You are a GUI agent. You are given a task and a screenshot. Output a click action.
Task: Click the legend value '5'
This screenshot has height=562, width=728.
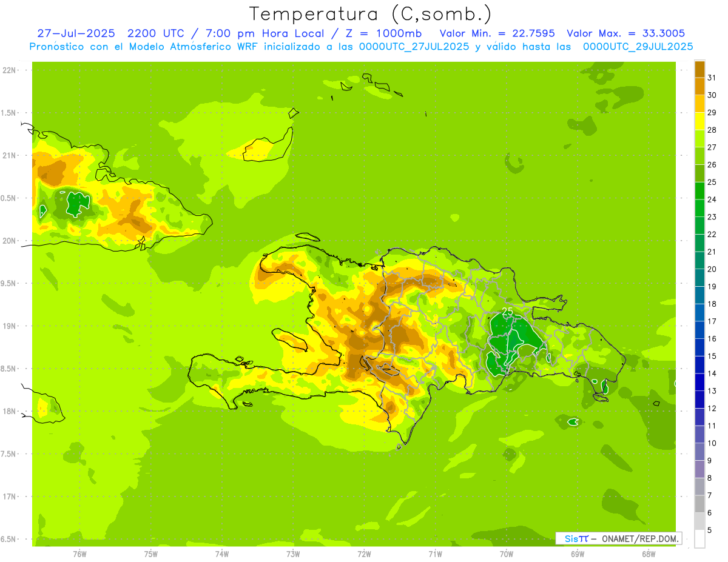pyautogui.click(x=710, y=530)
